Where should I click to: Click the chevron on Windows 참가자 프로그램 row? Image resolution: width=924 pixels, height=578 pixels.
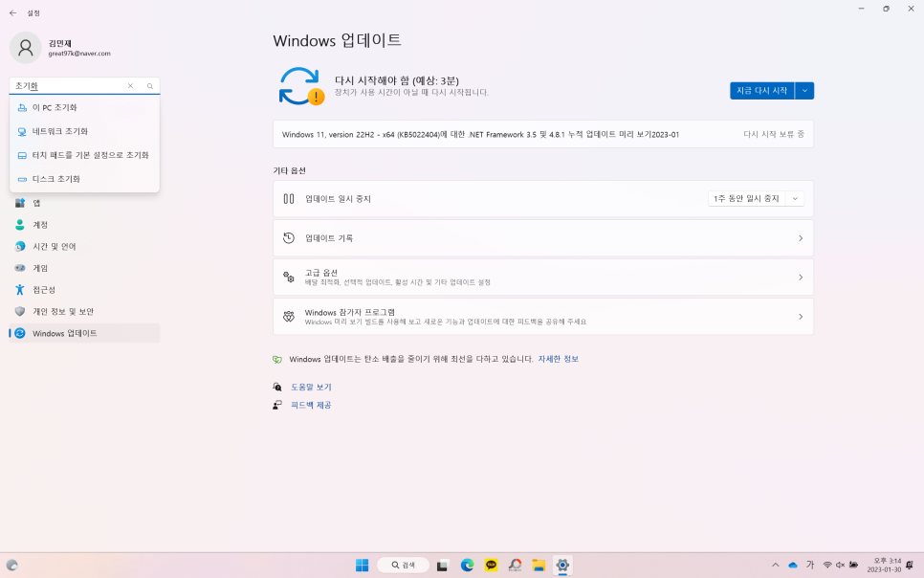(x=801, y=317)
